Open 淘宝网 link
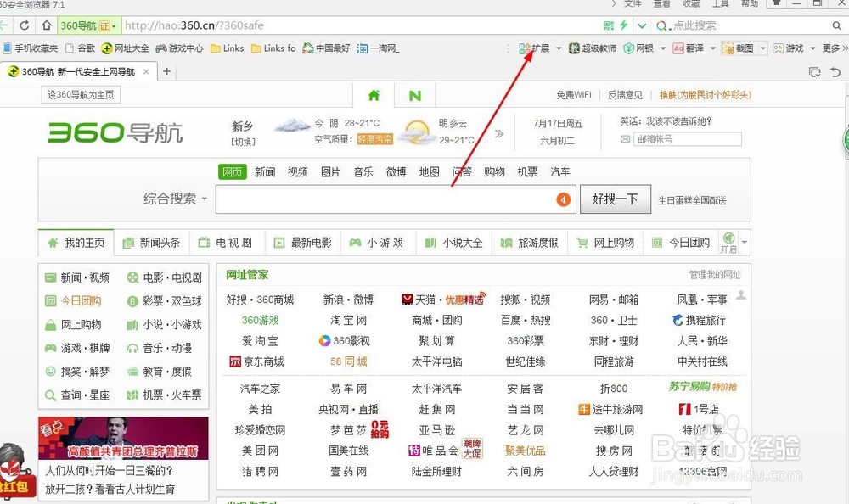Screen dimensions: 849x504 pos(349,320)
